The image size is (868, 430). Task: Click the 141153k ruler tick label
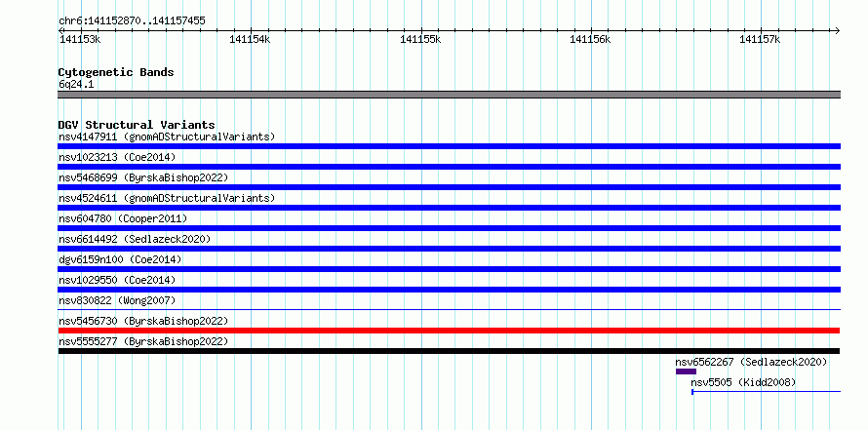coord(80,39)
